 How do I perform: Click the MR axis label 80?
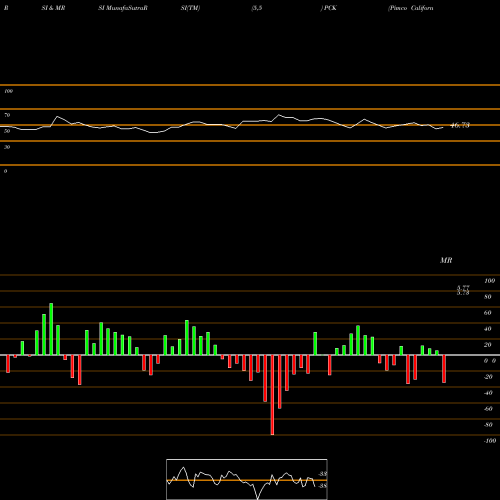[488, 297]
